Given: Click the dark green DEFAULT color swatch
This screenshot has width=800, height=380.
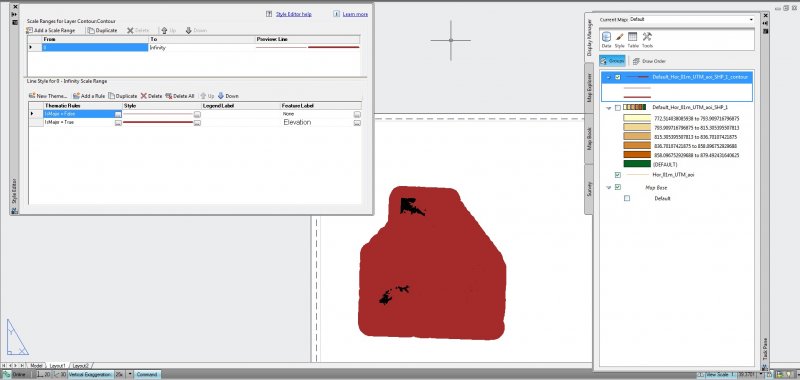Looking at the screenshot, I should [637, 164].
